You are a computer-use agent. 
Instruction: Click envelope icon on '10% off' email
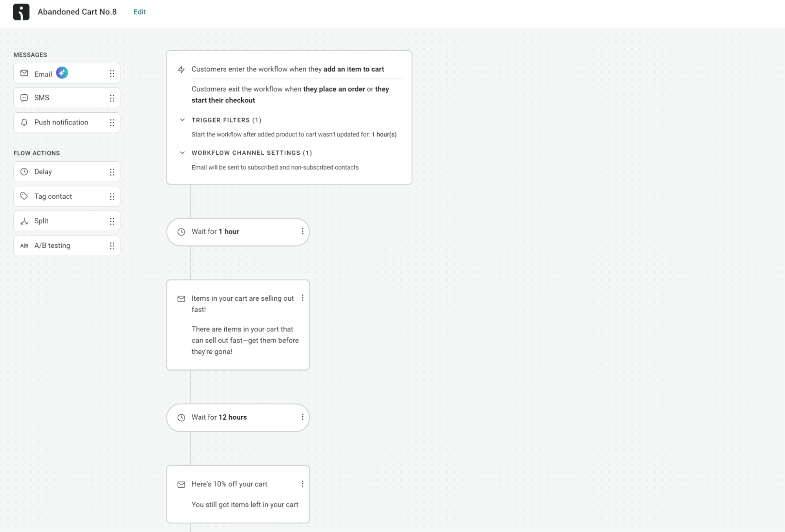[x=181, y=484]
